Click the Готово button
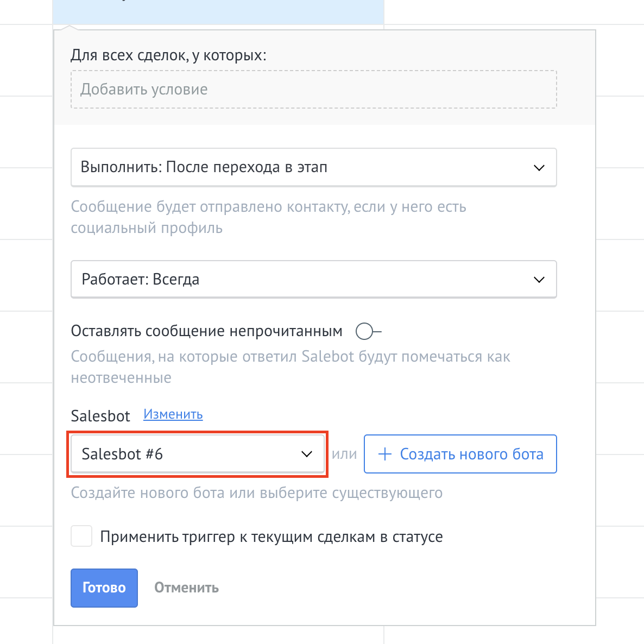Screen dimensions: 644x644 [104, 588]
